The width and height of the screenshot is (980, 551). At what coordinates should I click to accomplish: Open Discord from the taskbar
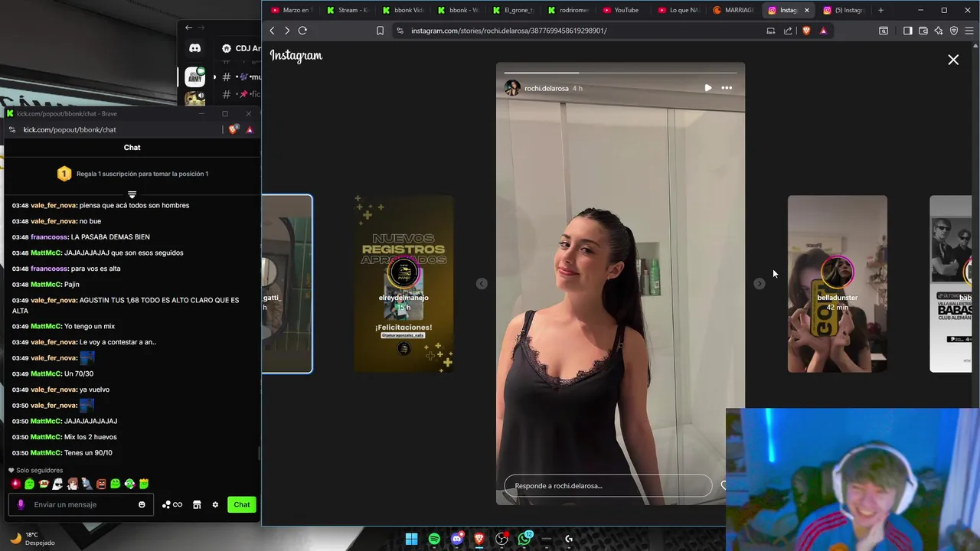pyautogui.click(x=457, y=540)
